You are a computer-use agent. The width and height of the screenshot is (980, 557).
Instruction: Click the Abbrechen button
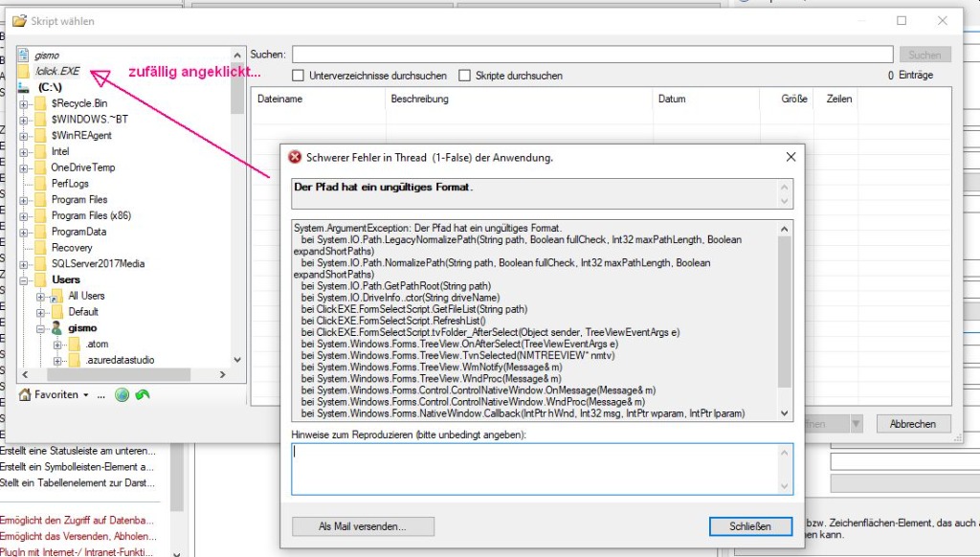point(912,423)
